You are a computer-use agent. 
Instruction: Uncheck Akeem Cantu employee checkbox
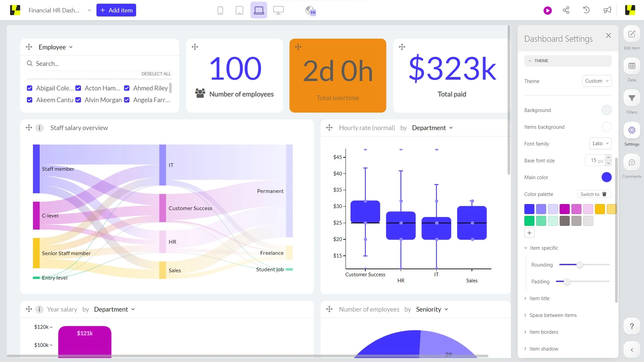[x=30, y=100]
